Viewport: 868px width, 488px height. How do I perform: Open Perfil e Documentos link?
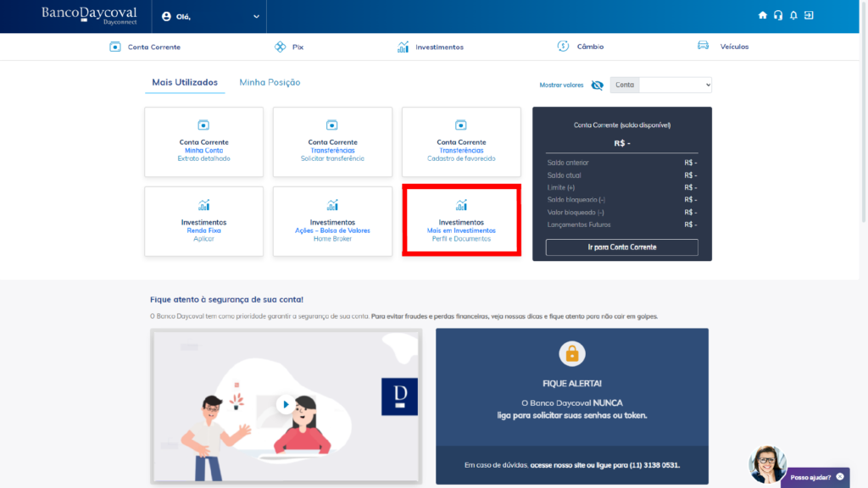461,239
